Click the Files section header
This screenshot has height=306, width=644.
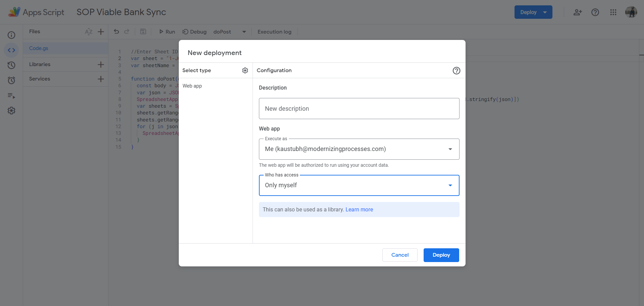pyautogui.click(x=35, y=32)
